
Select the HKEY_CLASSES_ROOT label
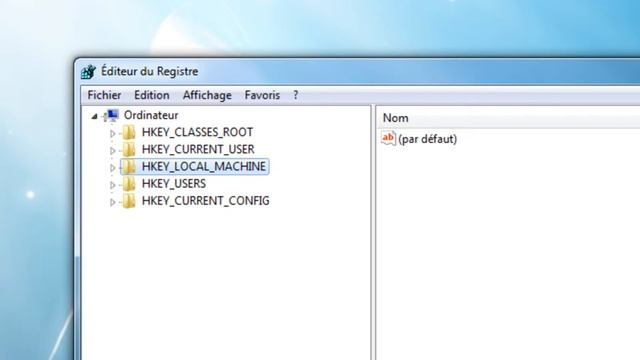coord(198,133)
